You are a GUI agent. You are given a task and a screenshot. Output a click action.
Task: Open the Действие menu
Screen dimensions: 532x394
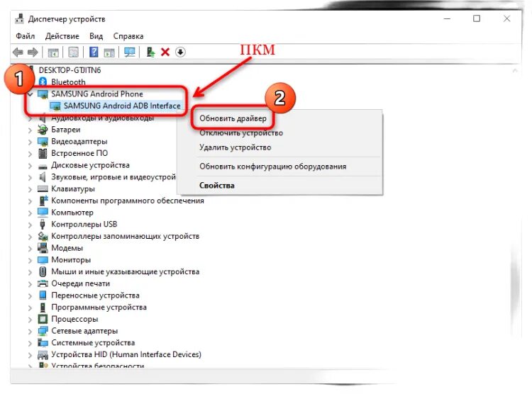point(62,36)
